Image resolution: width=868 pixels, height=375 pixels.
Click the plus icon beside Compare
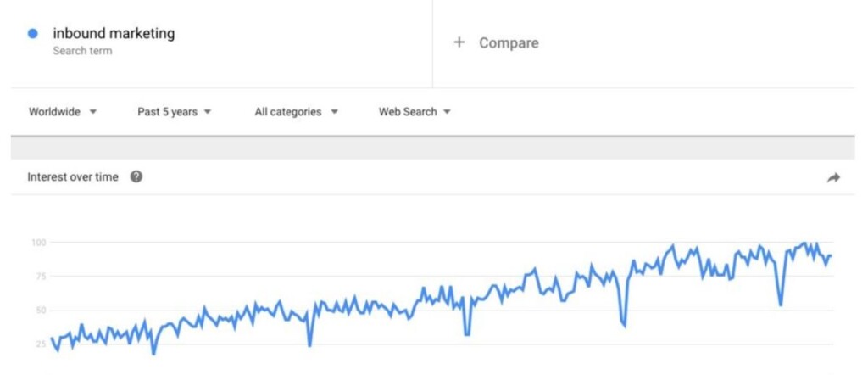point(459,42)
